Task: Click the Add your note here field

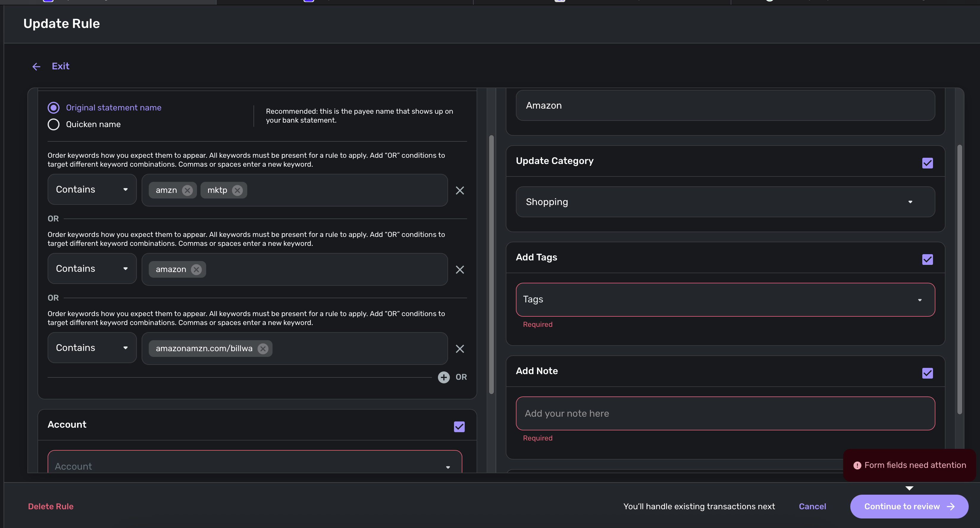Action: [x=725, y=413]
